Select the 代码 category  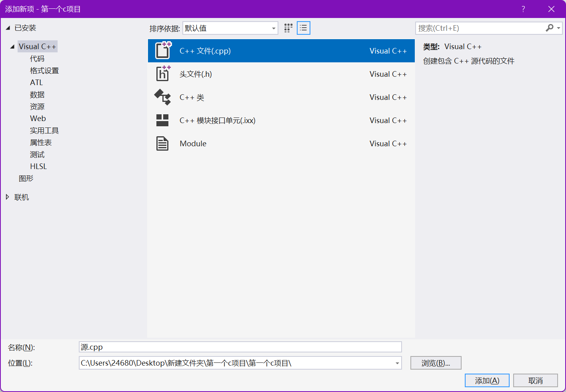(x=37, y=59)
